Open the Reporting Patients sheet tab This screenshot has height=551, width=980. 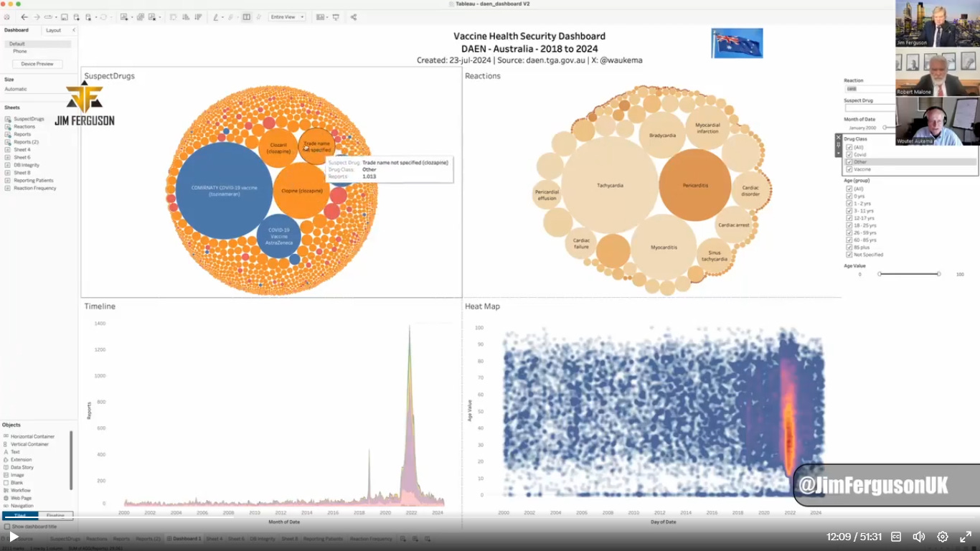coord(324,538)
